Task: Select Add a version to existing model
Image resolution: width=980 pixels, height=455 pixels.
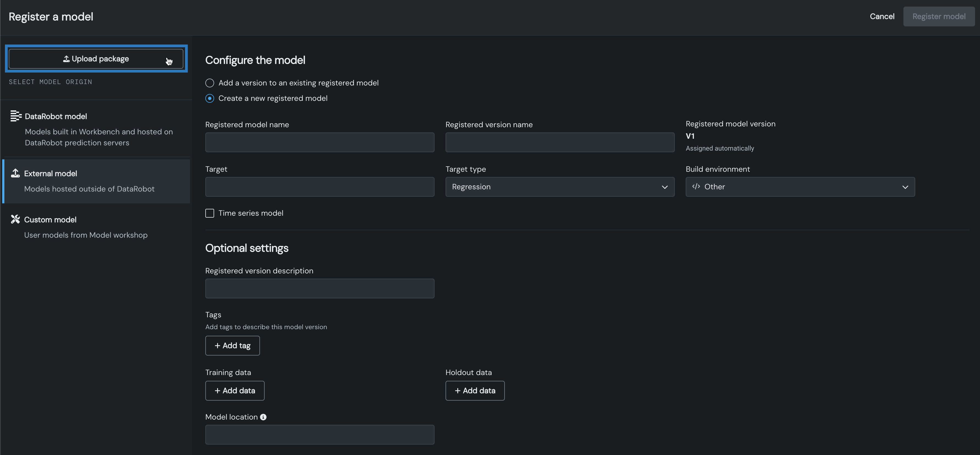Action: [210, 83]
